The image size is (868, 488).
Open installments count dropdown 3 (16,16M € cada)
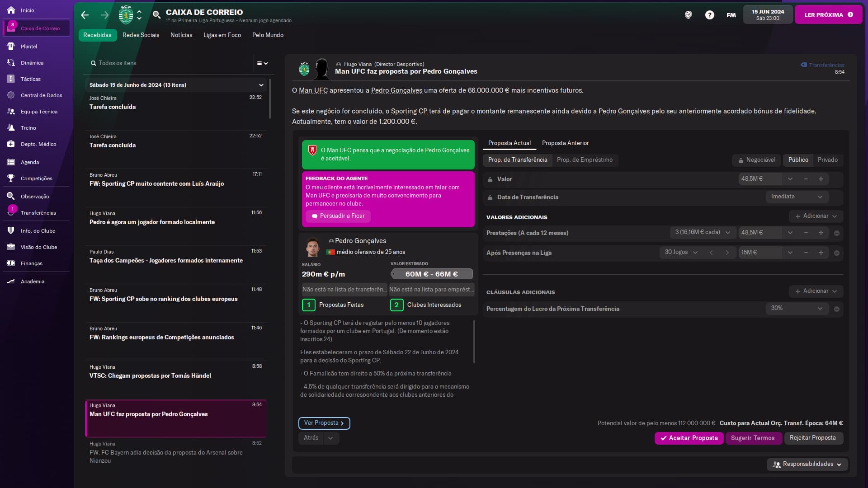[703, 232]
